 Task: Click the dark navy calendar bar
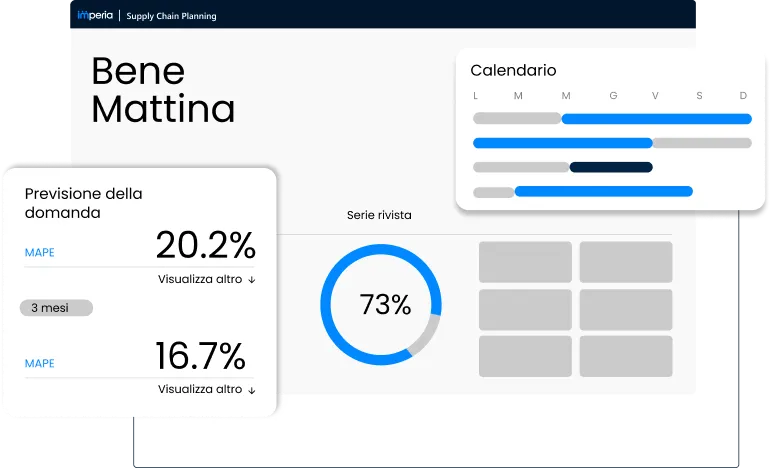click(x=611, y=167)
